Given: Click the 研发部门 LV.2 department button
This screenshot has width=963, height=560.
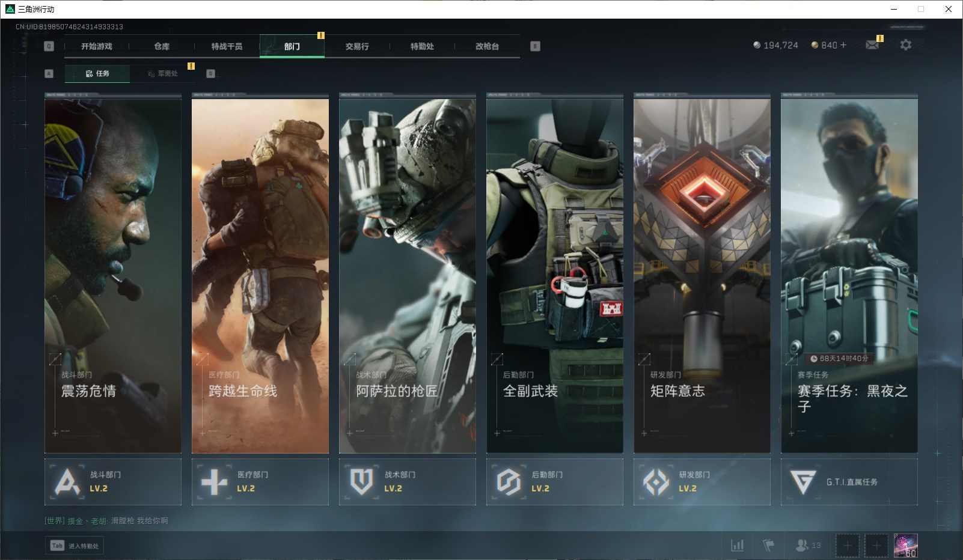Looking at the screenshot, I should (702, 482).
